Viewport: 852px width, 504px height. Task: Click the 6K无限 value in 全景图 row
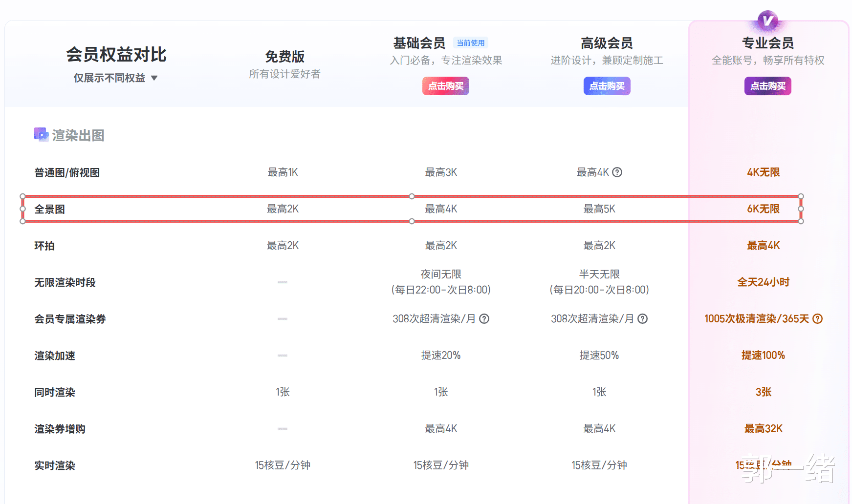(763, 209)
